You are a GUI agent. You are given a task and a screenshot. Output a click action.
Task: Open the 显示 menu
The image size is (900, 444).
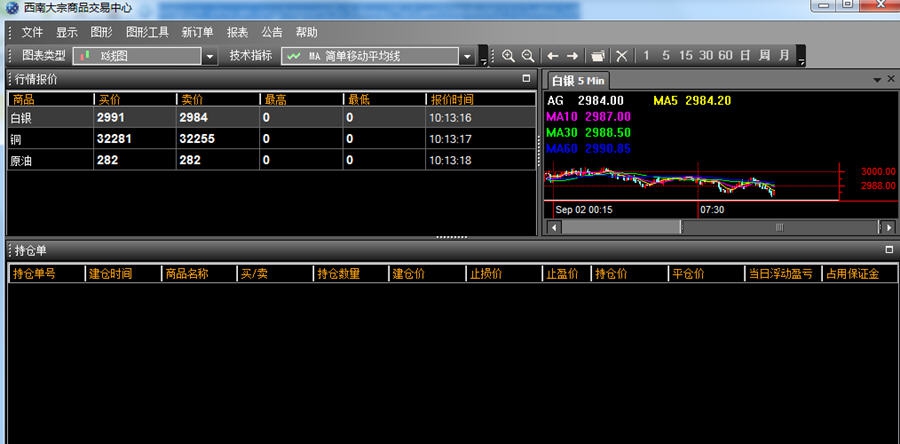pyautogui.click(x=67, y=32)
